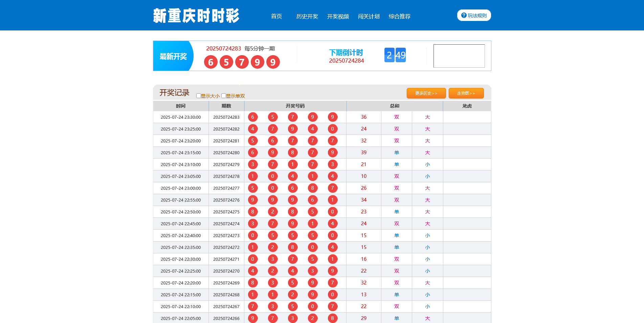644x323 pixels.
Task: Click the empty white box beside the countdown
Action: tap(459, 56)
